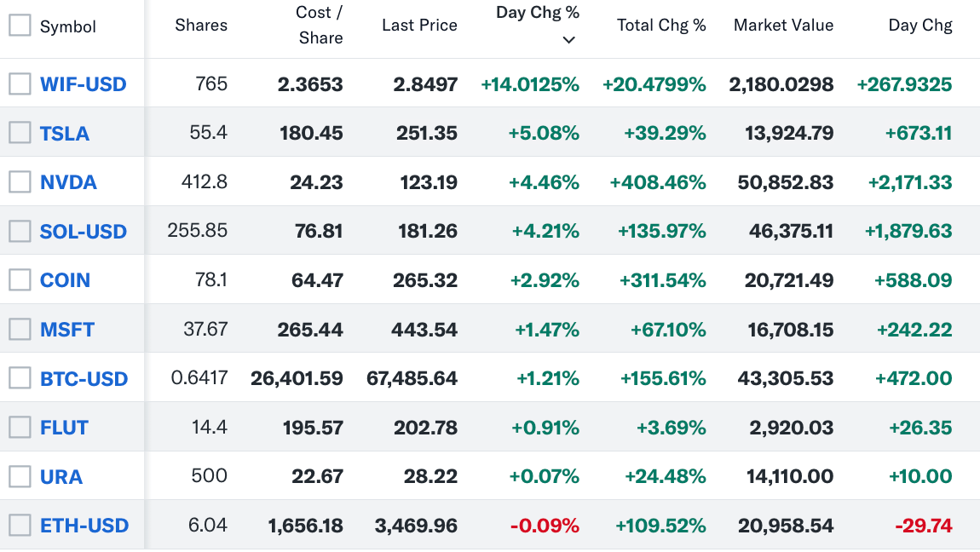980x552 pixels.
Task: Sort by Cost / Share column header
Action: pos(320,26)
